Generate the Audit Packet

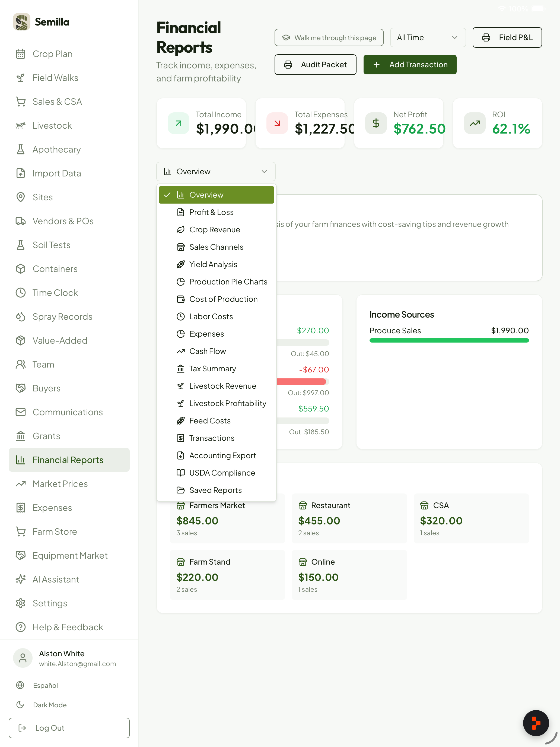click(x=315, y=65)
